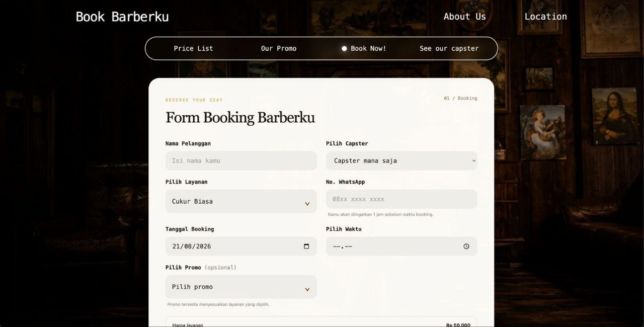The image size is (644, 327).
Task: Switch to the Price List tab
Action: tap(194, 48)
